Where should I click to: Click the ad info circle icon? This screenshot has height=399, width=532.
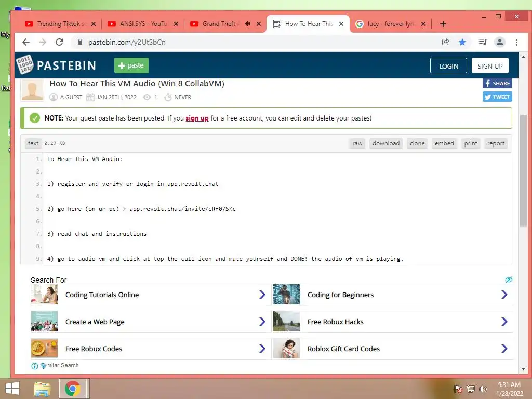35,366
